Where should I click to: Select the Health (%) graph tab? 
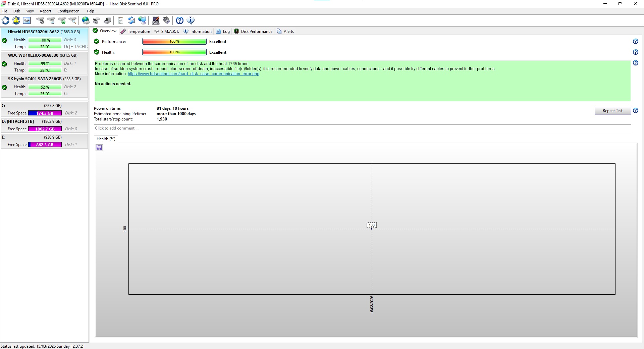(x=106, y=139)
